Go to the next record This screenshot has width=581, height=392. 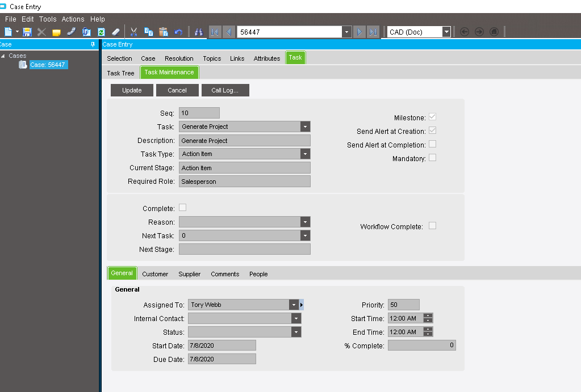tap(359, 32)
